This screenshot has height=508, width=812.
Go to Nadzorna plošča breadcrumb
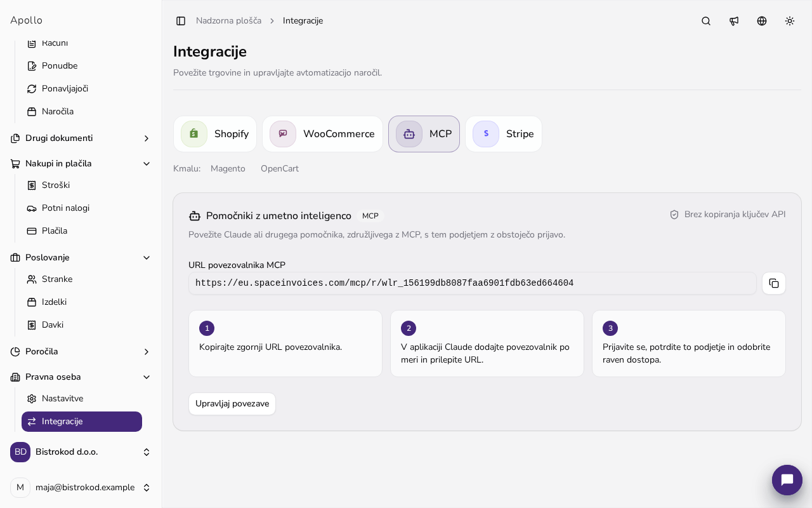[228, 21]
